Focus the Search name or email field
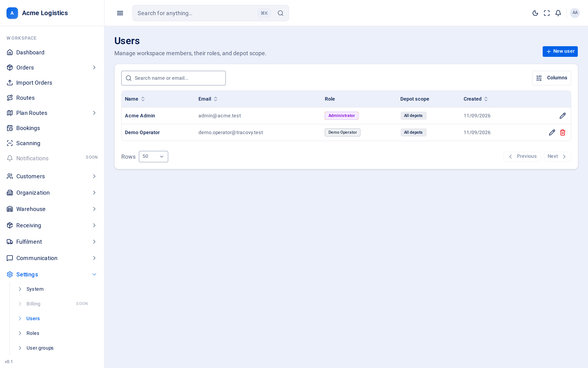The width and height of the screenshot is (588, 368). click(x=174, y=78)
